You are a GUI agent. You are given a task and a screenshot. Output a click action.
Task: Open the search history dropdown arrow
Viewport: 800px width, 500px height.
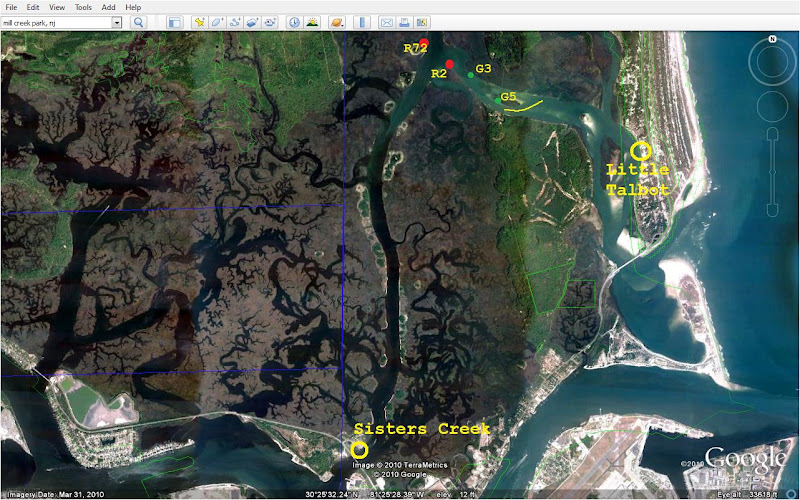(117, 22)
